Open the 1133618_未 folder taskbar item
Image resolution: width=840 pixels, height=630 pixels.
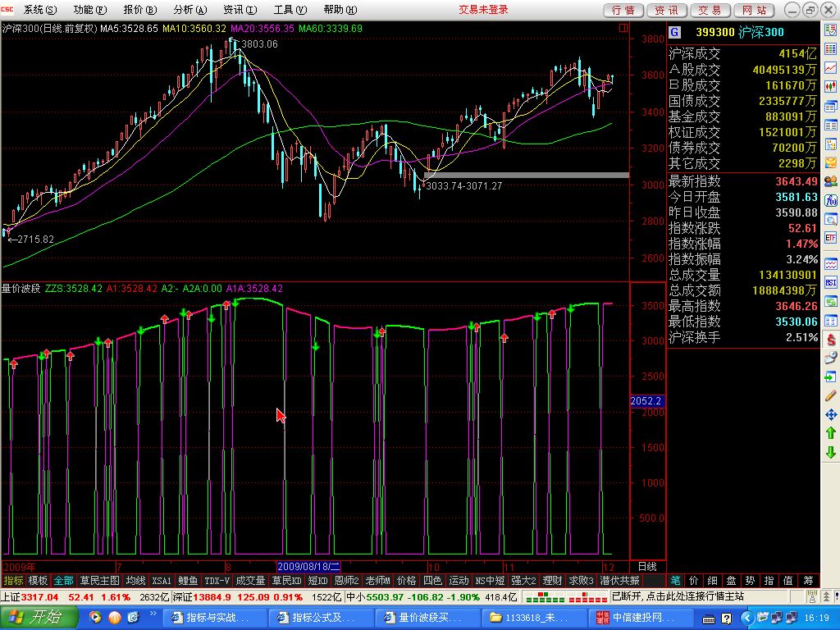pyautogui.click(x=532, y=618)
